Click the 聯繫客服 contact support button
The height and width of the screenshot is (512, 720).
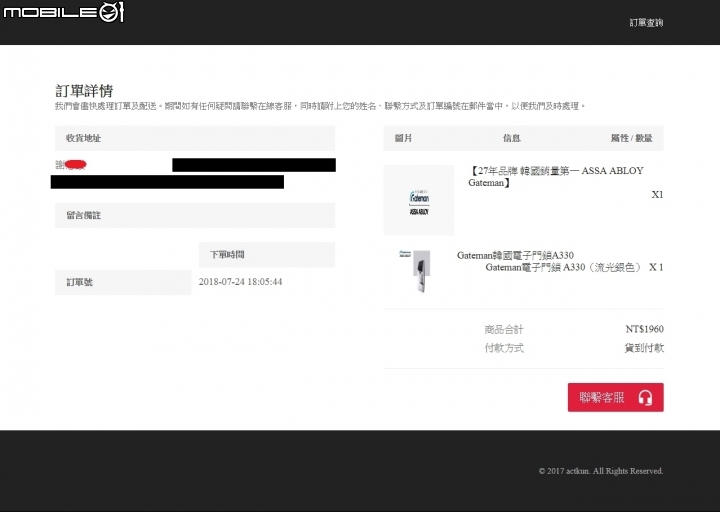tap(615, 397)
